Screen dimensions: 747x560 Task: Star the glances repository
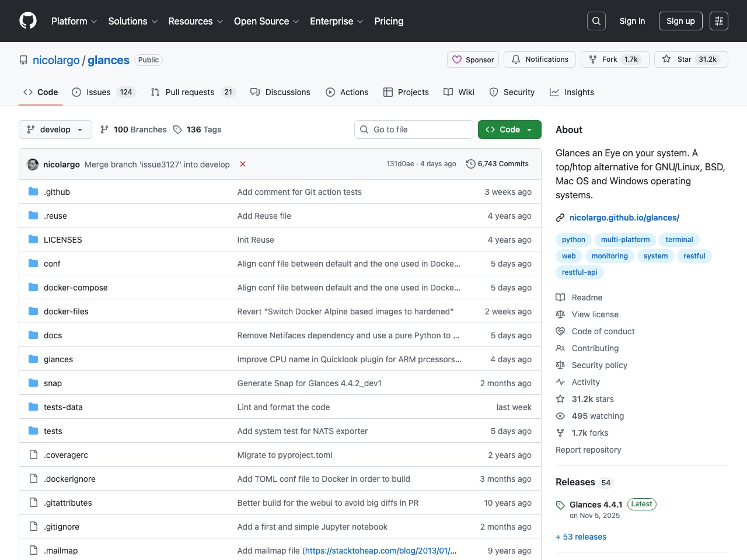(x=691, y=59)
